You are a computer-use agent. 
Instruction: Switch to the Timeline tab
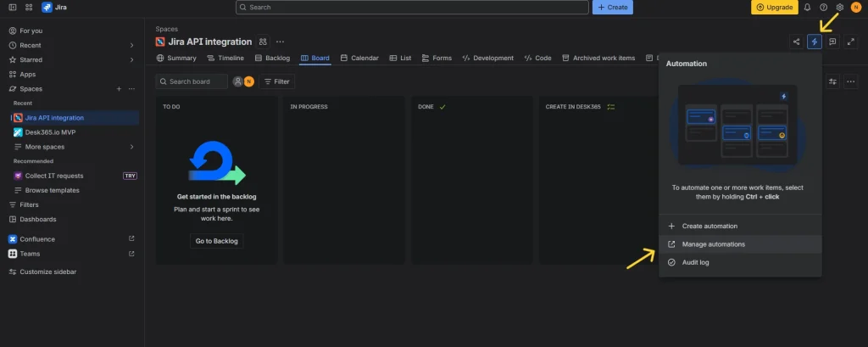(x=225, y=58)
